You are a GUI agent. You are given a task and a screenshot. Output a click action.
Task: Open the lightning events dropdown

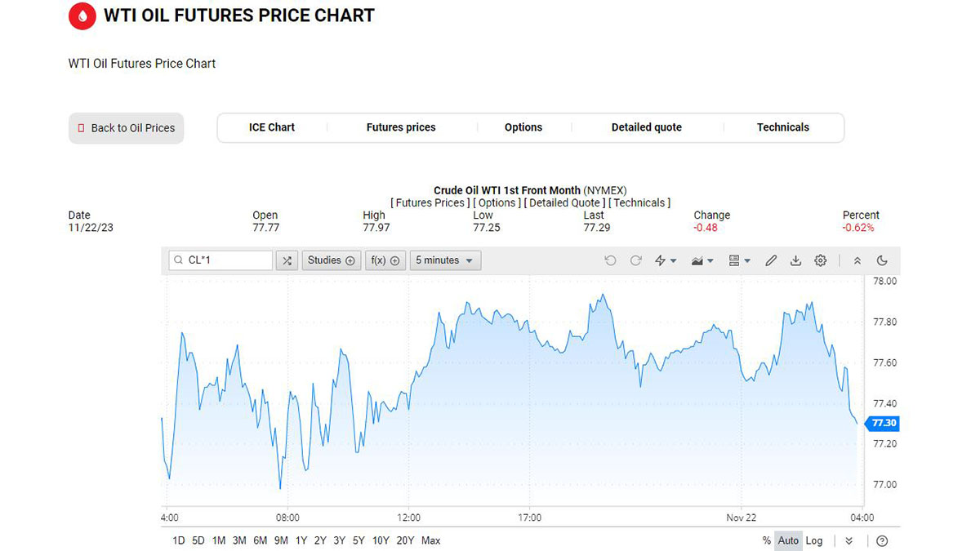click(x=666, y=260)
